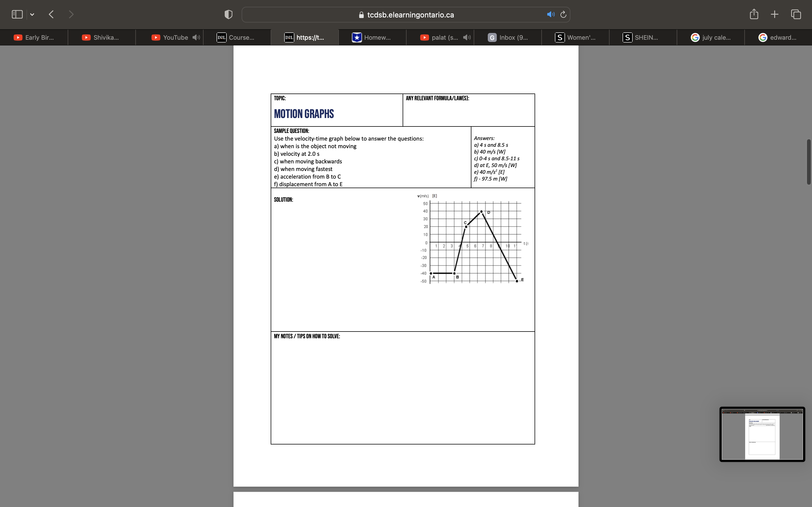Navigate forward using the forward arrow
Screen dimensions: 812x507
71,14
